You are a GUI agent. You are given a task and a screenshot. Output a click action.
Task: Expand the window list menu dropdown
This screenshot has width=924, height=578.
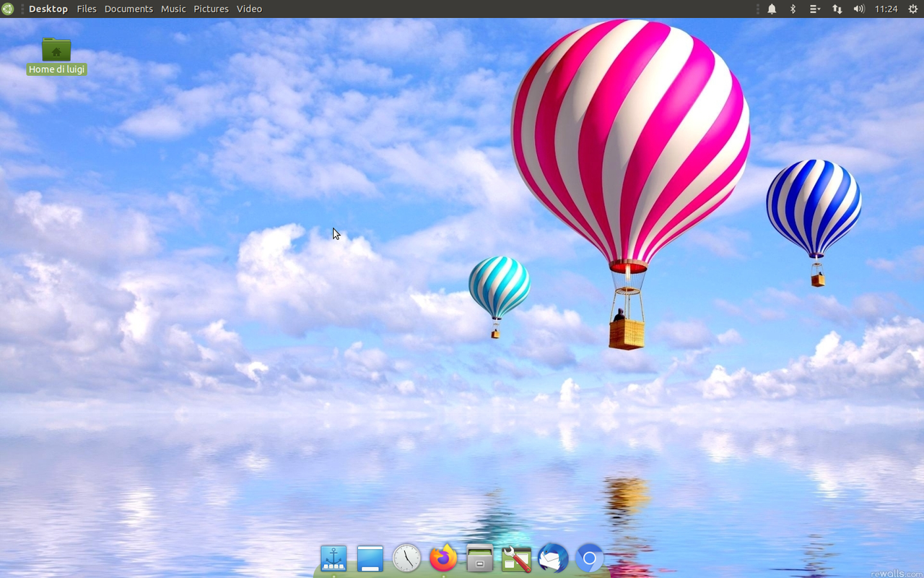pos(814,9)
